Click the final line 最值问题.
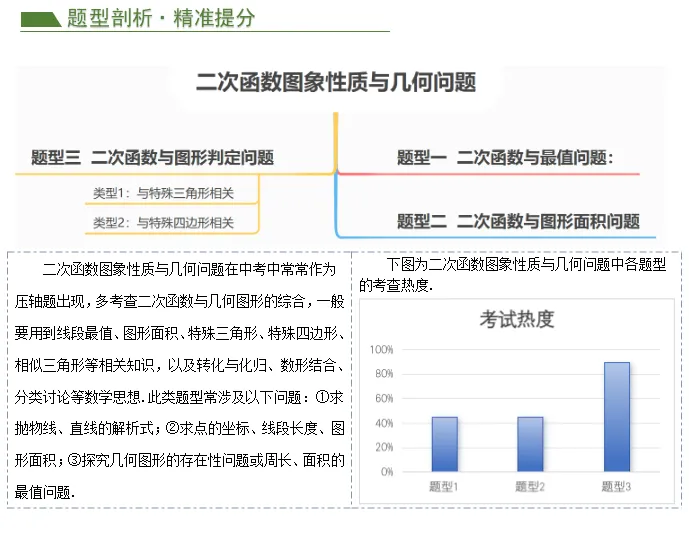The image size is (689, 538). [44, 492]
